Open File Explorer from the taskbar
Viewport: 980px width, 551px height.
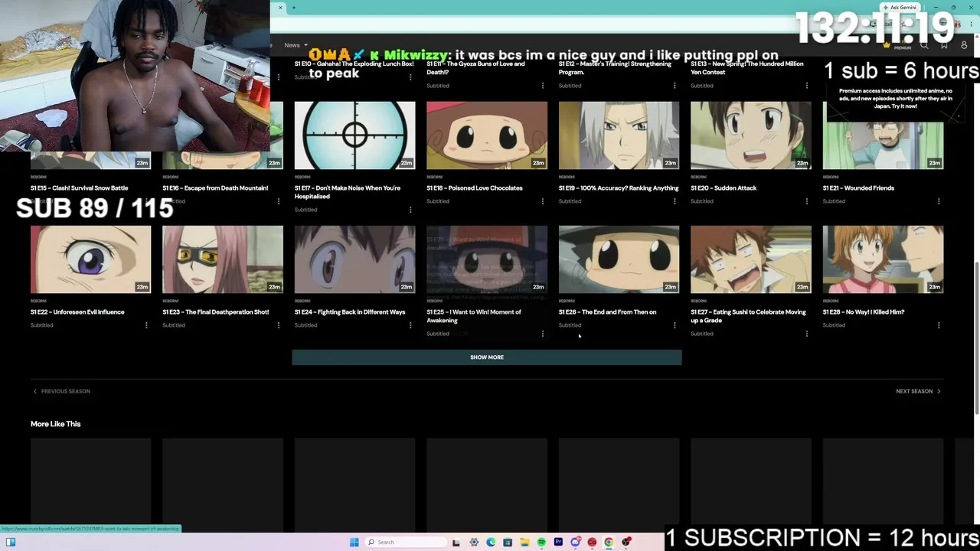tap(524, 542)
